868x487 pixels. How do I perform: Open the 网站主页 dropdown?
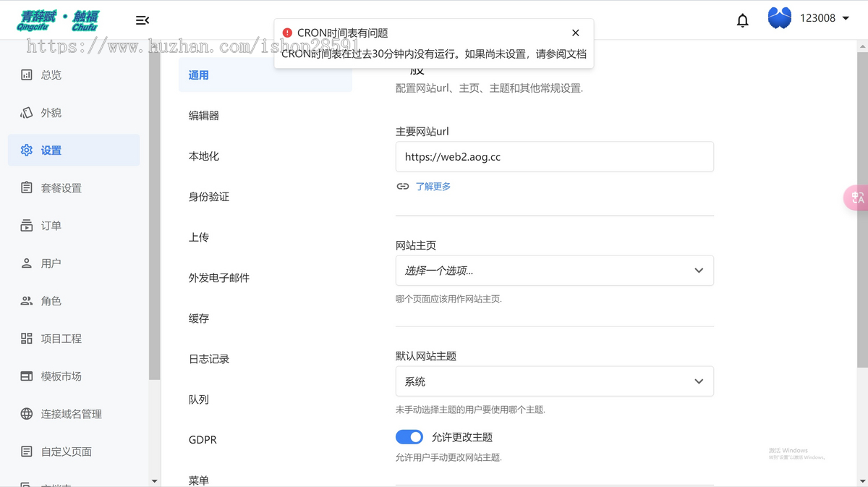coord(555,271)
